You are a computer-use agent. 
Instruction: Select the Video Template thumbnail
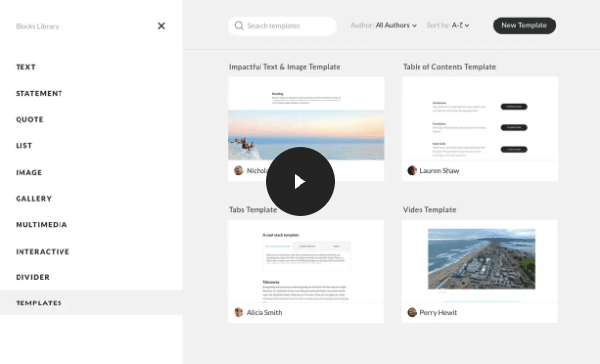[x=480, y=261]
